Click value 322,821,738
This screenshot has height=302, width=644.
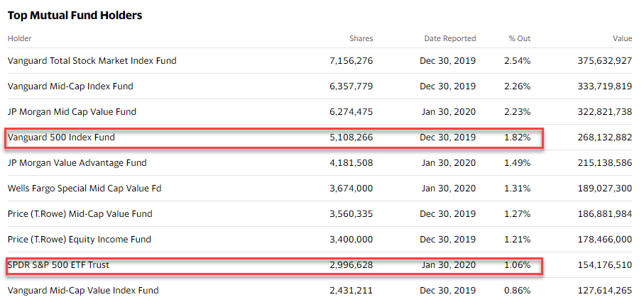(606, 111)
